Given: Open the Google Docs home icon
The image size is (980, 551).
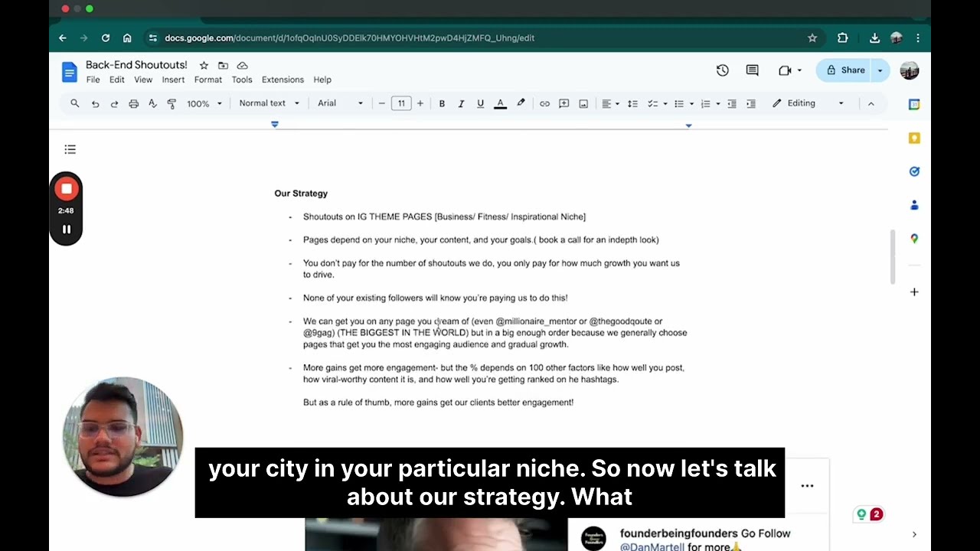Looking at the screenshot, I should click(70, 72).
